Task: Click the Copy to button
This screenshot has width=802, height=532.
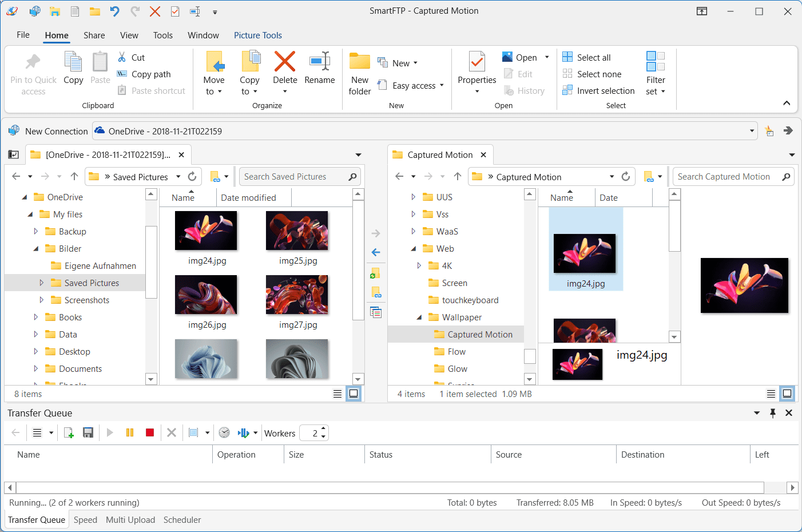Action: pos(249,73)
